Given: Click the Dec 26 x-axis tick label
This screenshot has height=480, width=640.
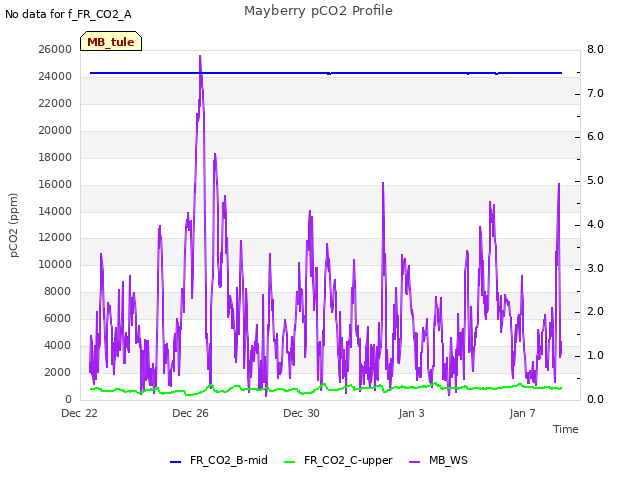Looking at the screenshot, I should pyautogui.click(x=190, y=413).
